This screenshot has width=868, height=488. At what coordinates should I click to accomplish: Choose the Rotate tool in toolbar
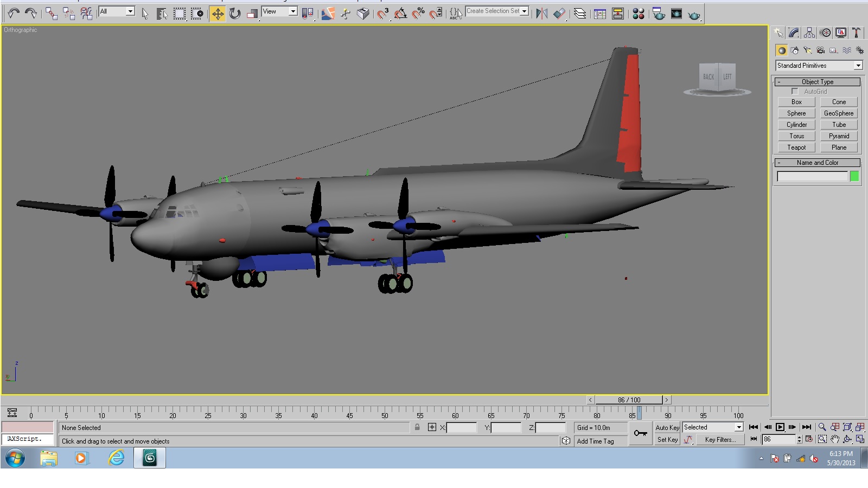click(235, 14)
